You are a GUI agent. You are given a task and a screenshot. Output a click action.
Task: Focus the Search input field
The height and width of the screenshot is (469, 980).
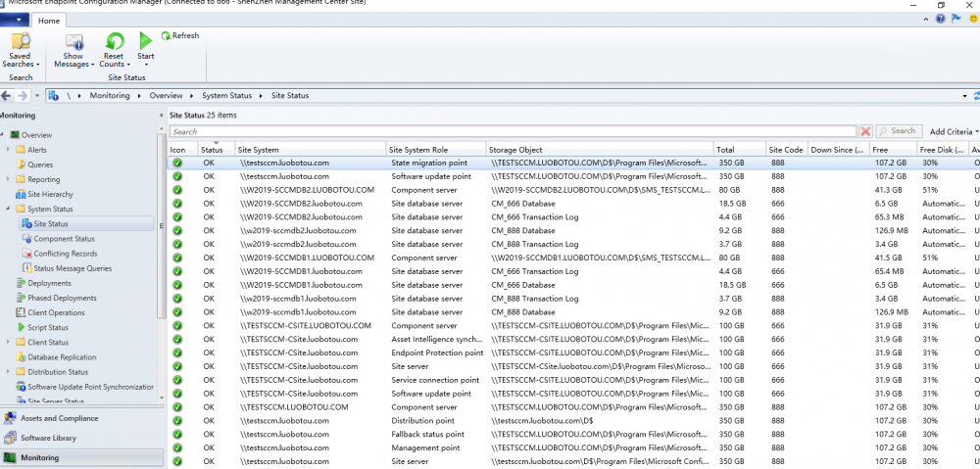coord(513,132)
